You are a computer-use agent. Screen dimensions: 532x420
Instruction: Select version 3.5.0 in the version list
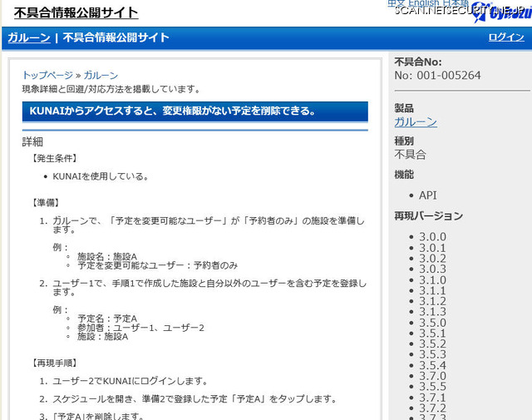432,323
